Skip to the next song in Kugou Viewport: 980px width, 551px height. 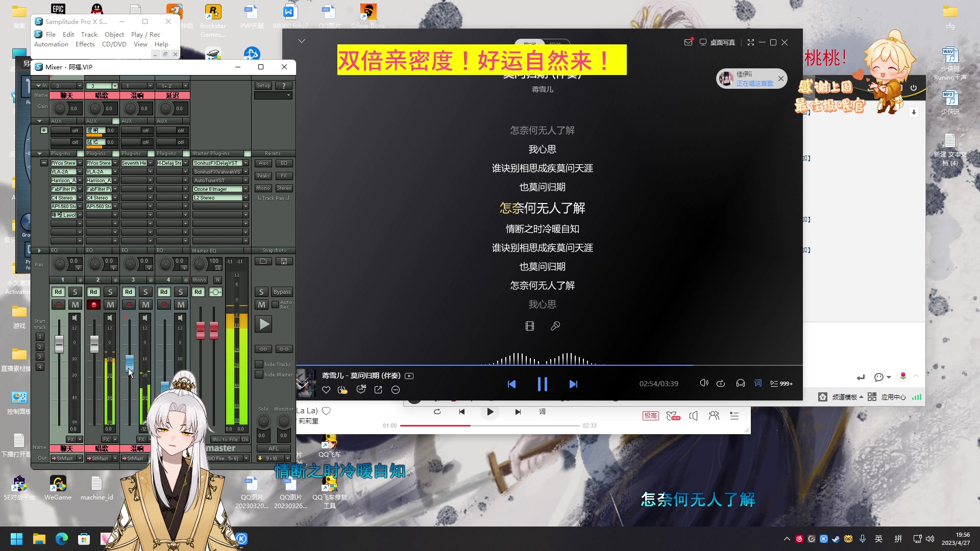573,384
